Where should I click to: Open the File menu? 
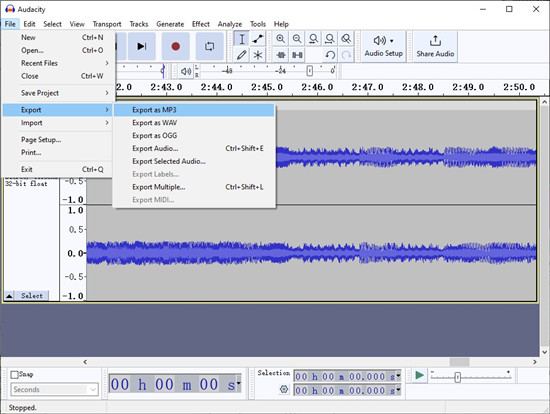(10, 24)
